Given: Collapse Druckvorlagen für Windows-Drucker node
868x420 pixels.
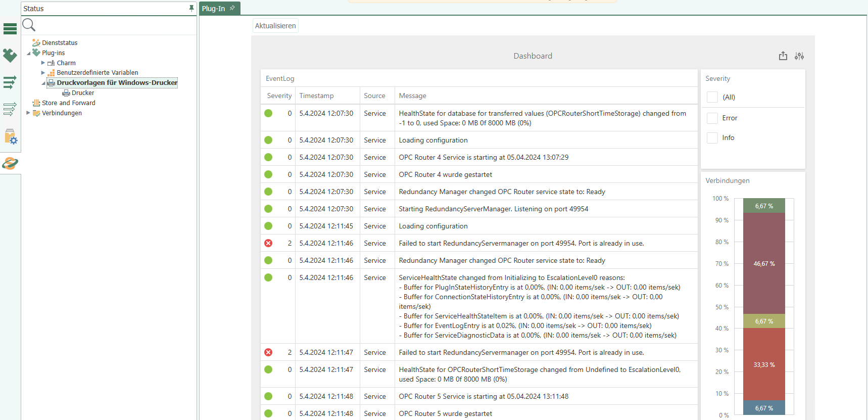Looking at the screenshot, I should click(x=43, y=83).
